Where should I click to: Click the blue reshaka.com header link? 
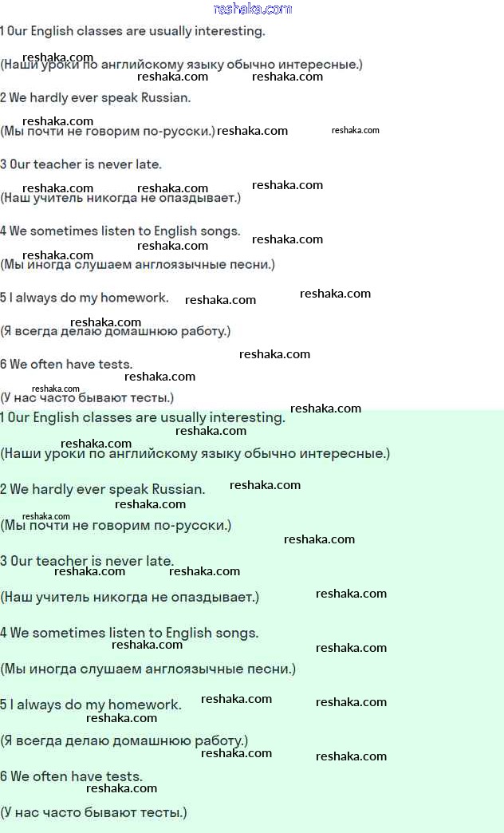click(253, 9)
